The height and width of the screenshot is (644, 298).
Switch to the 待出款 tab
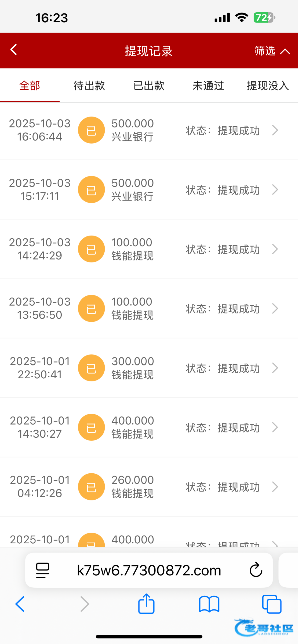tap(89, 86)
